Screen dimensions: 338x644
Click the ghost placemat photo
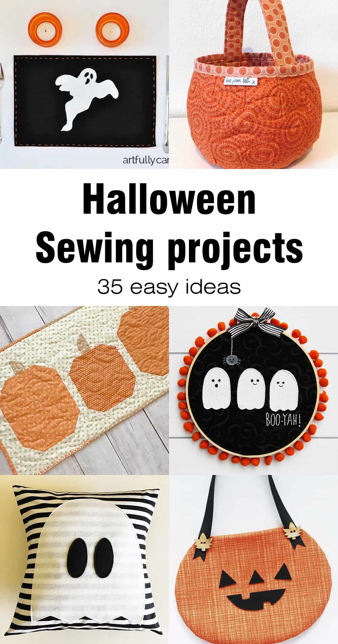click(84, 84)
